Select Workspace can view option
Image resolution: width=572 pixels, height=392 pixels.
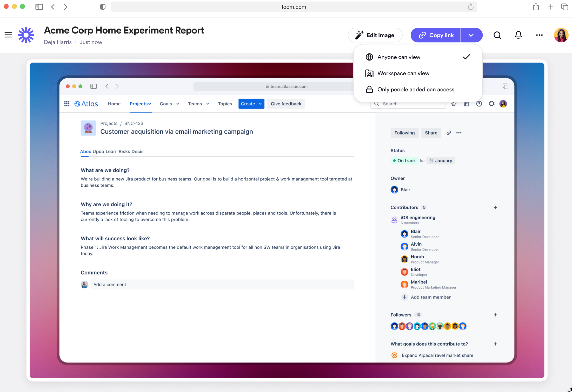click(x=403, y=73)
